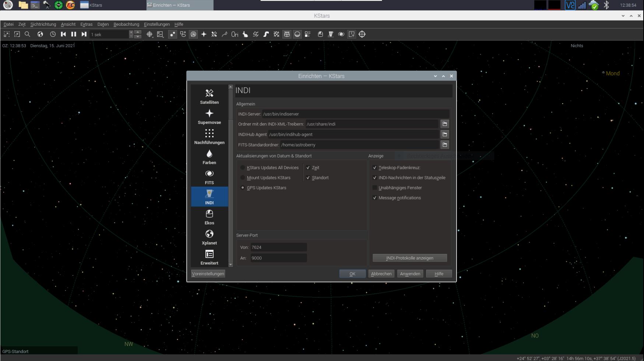Screen dimensions: 644x361
Task: Open the FITS settings page
Action: 209,177
